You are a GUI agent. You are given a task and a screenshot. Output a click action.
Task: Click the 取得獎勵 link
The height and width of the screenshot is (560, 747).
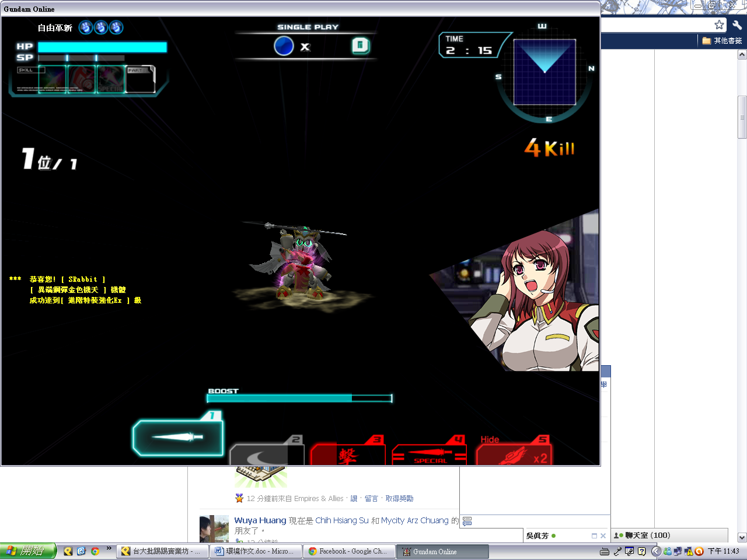399,499
